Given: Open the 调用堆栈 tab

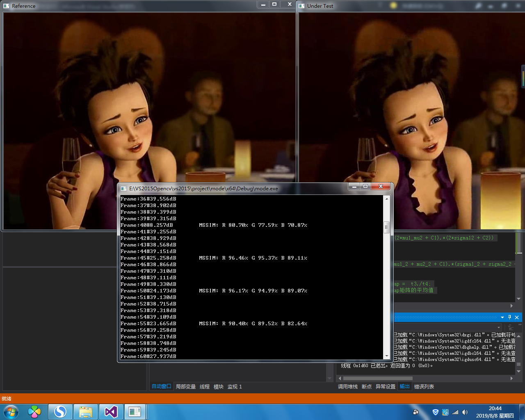Looking at the screenshot, I should (x=347, y=386).
